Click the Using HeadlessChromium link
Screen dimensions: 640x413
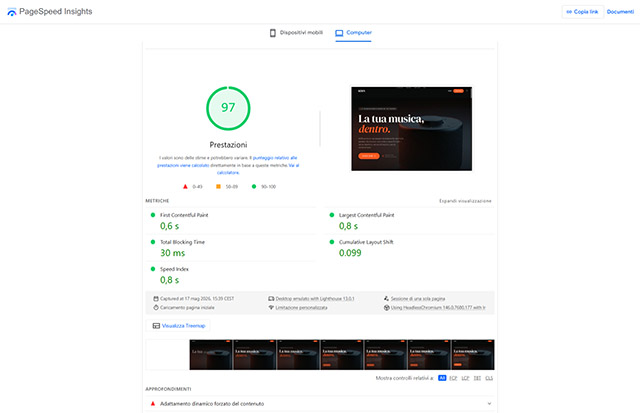(x=438, y=308)
